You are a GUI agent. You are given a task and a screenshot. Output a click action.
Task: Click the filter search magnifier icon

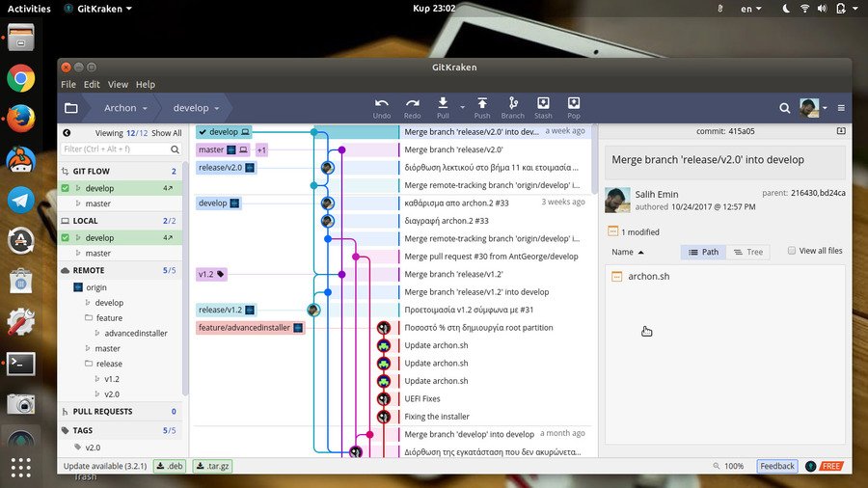pos(175,149)
